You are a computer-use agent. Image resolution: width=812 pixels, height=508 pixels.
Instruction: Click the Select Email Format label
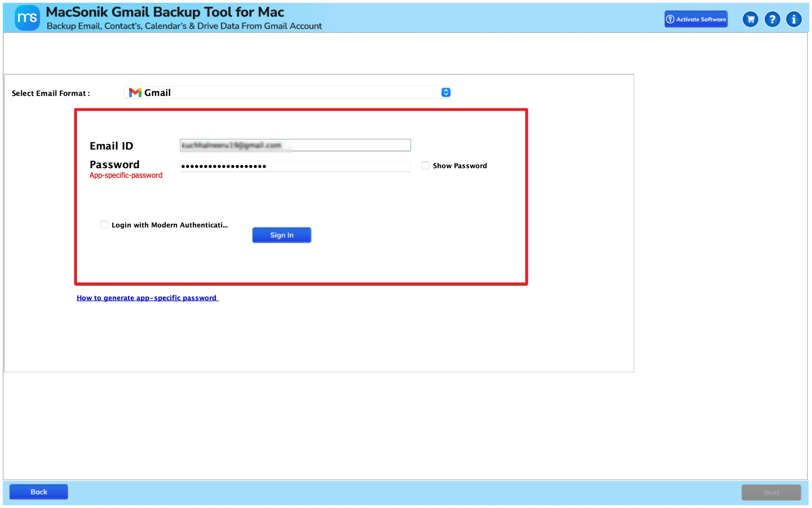pos(51,93)
